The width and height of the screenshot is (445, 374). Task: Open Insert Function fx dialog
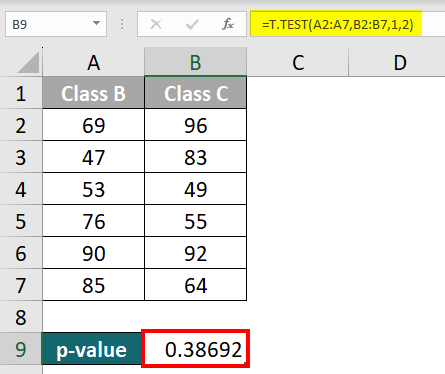[x=228, y=24]
